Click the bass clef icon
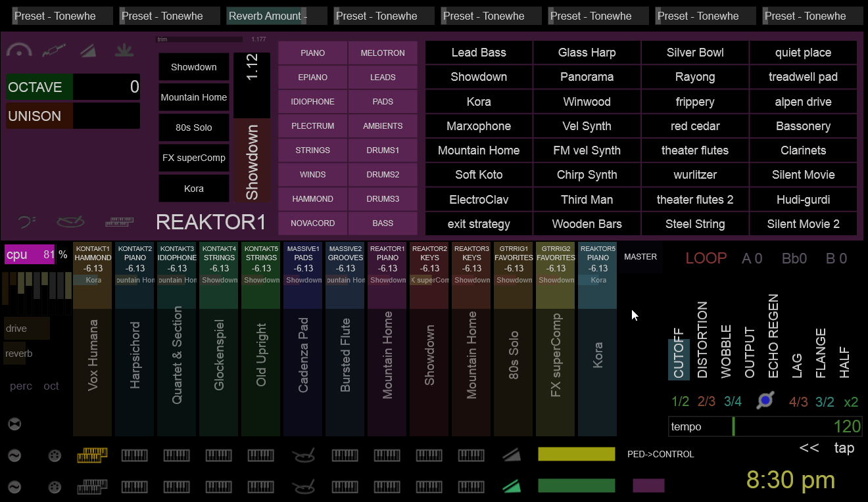The height and width of the screenshot is (502, 868). (27, 223)
